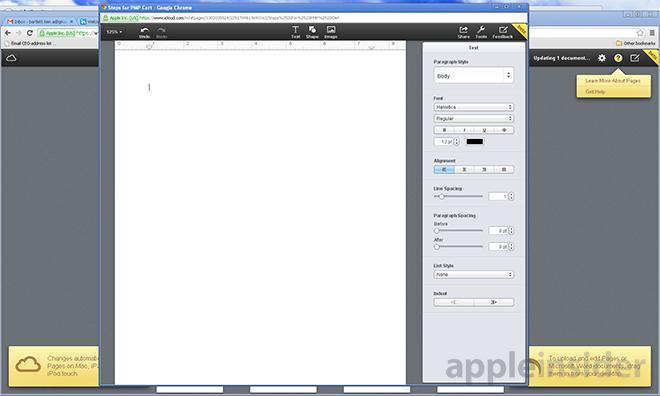Open the settings gear icon

click(602, 58)
